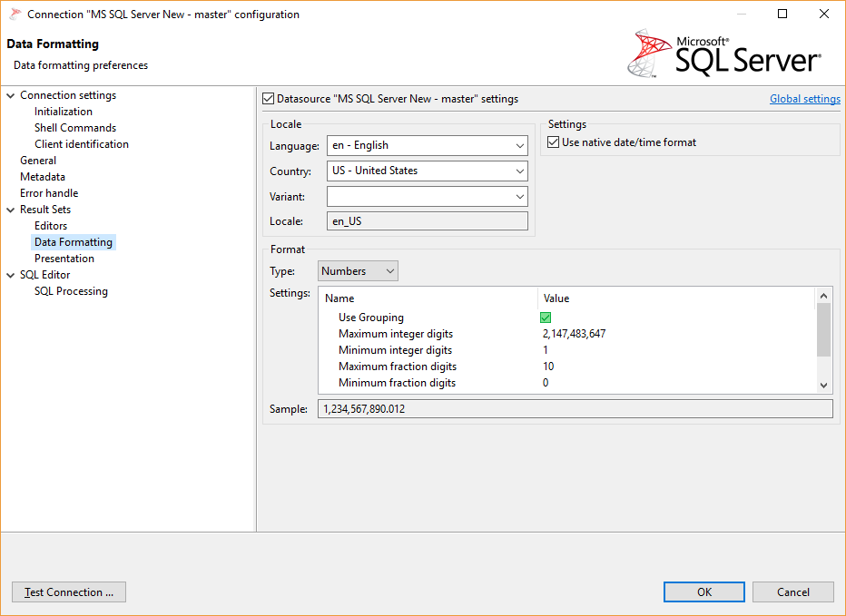Uncheck the Datasource settings checkbox

click(268, 98)
